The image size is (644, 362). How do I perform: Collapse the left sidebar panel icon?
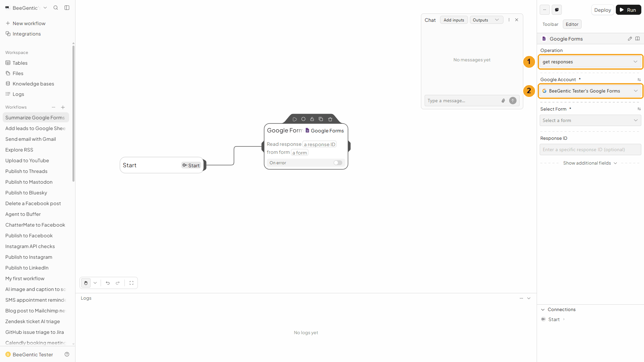67,8
